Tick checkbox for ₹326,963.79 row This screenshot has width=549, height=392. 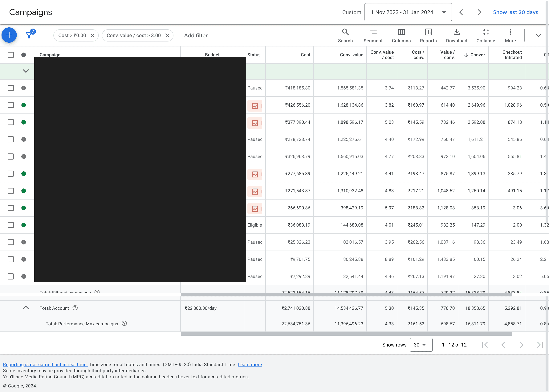tap(11, 156)
